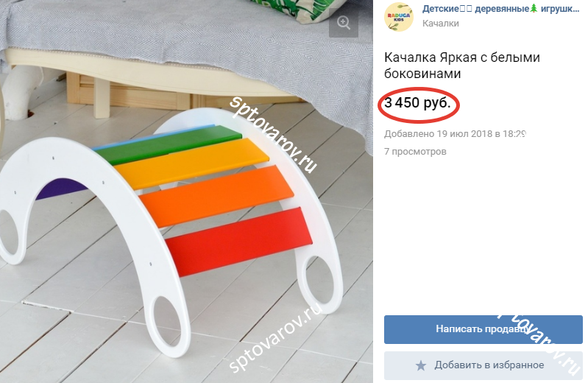The image size is (588, 383).
Task: Open the Детские деревянные игрушки shop link
Action: (x=501, y=9)
